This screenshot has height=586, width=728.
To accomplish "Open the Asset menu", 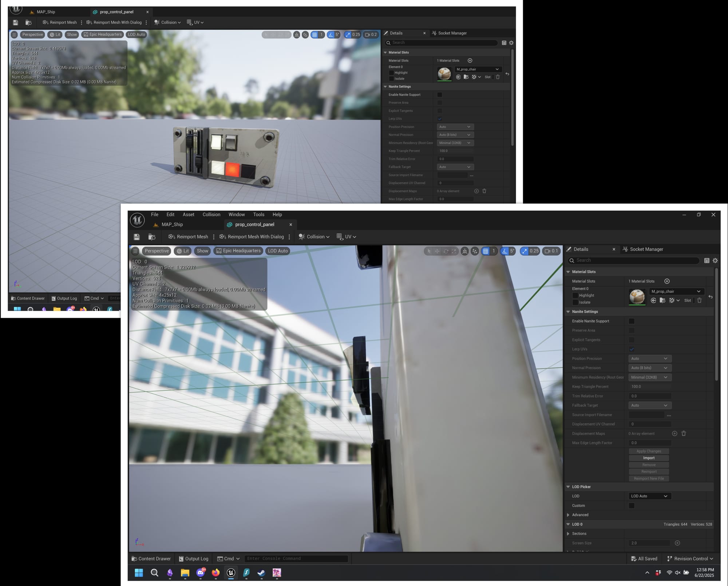I will (x=188, y=215).
